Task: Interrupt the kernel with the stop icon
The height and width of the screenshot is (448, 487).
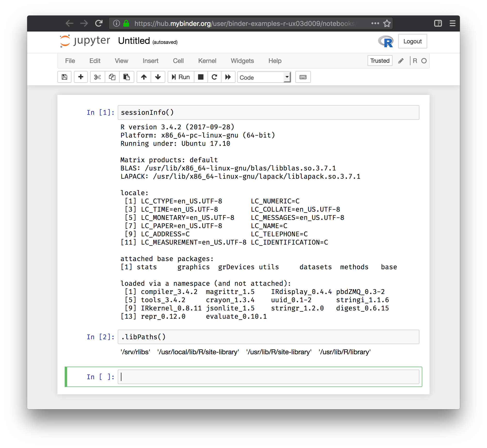Action: pos(201,77)
